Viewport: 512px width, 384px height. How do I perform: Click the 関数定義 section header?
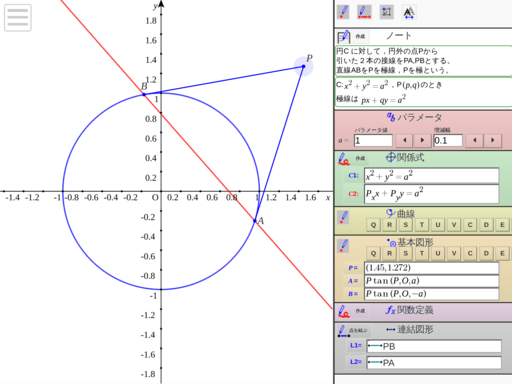pos(410,310)
